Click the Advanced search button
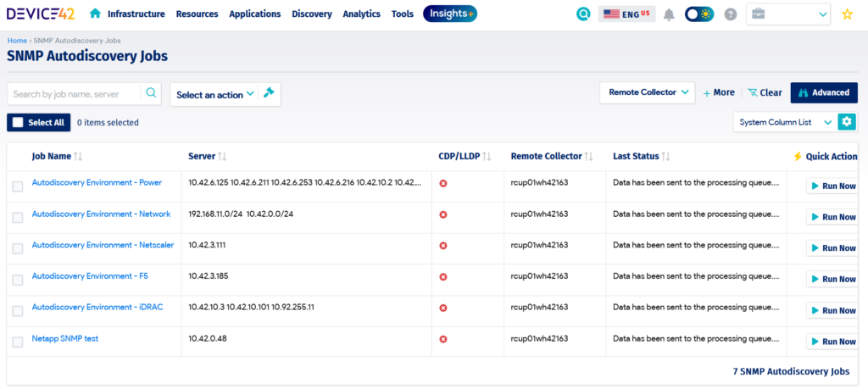 (824, 92)
